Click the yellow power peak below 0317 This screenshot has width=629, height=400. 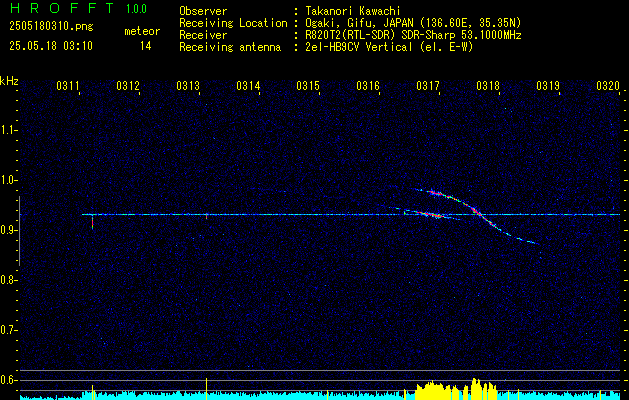coord(432,390)
